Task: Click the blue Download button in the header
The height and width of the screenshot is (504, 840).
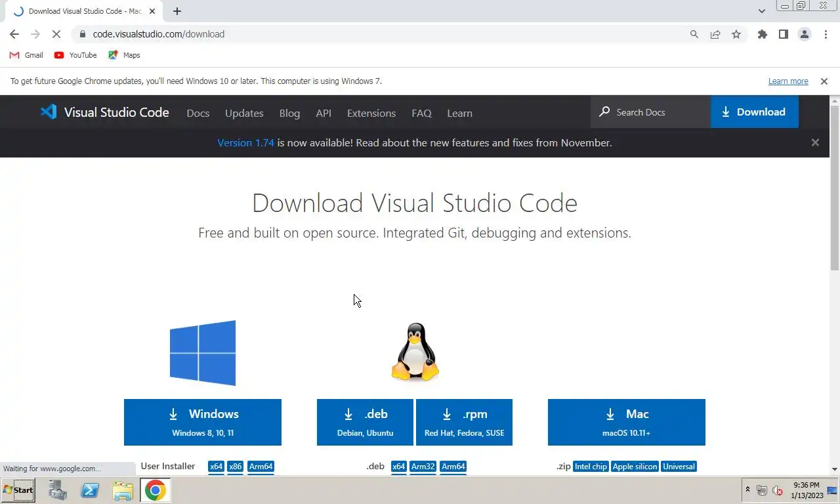Action: pos(755,112)
